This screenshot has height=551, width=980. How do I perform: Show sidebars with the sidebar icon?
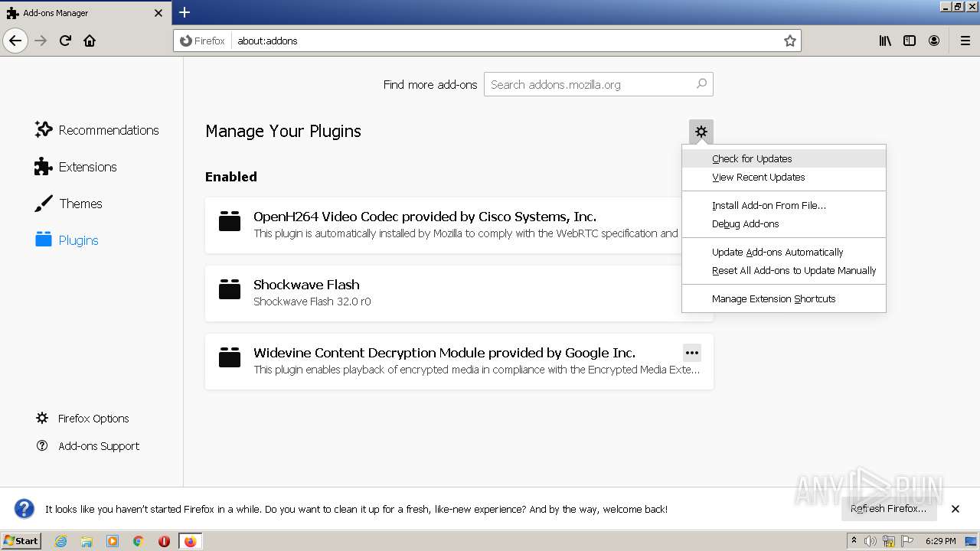[910, 41]
